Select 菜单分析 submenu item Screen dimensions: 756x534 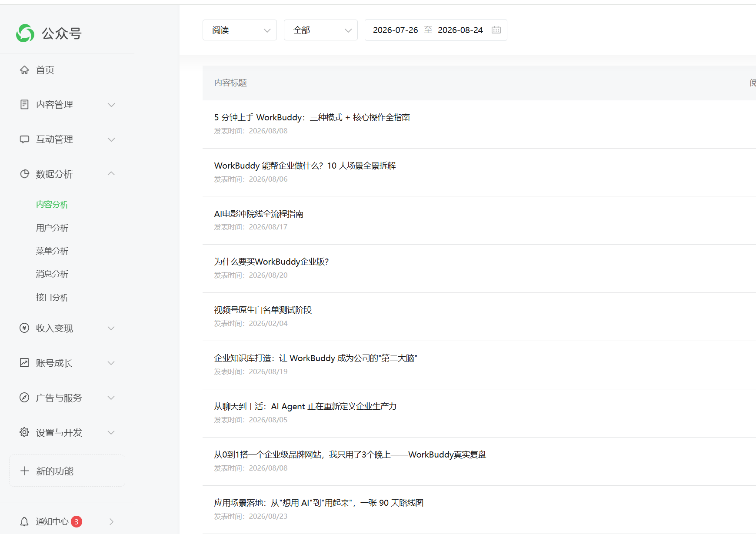52,251
